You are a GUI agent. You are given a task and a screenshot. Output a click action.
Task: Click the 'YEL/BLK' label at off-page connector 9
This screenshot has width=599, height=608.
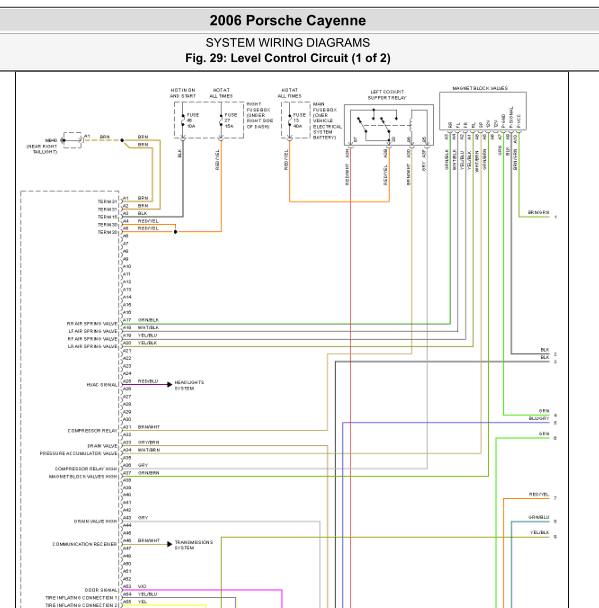coord(540,532)
